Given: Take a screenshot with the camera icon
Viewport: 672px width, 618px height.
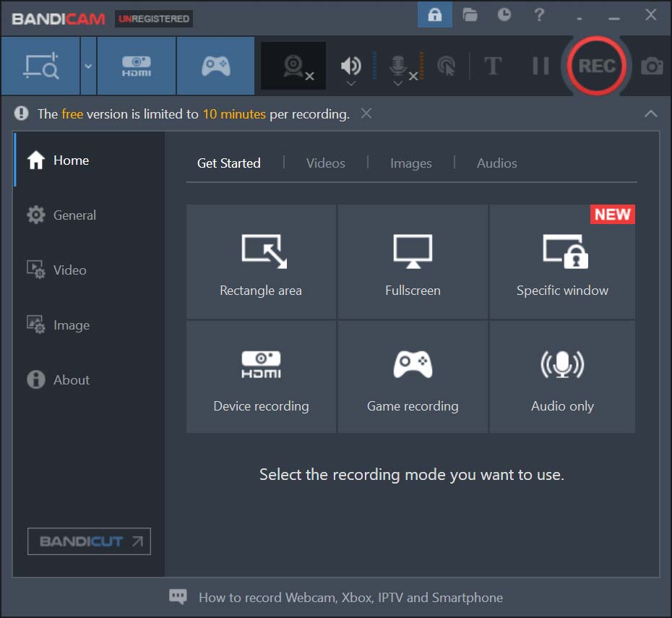Looking at the screenshot, I should pyautogui.click(x=652, y=66).
